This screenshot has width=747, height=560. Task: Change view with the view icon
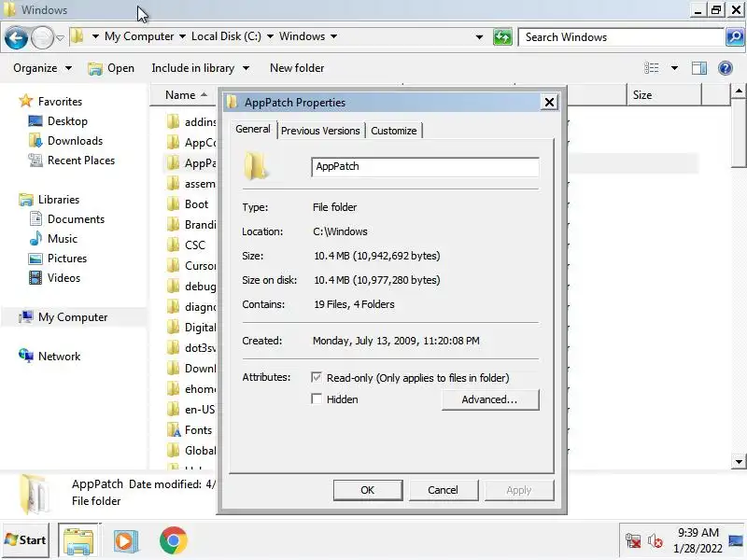(x=651, y=68)
